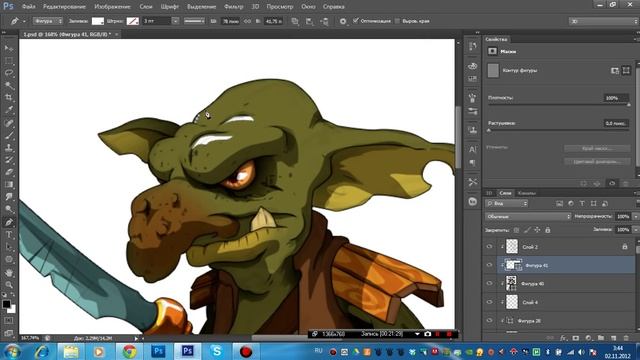
Task: Open Chrome from the Windows taskbar
Action: [x=129, y=351]
